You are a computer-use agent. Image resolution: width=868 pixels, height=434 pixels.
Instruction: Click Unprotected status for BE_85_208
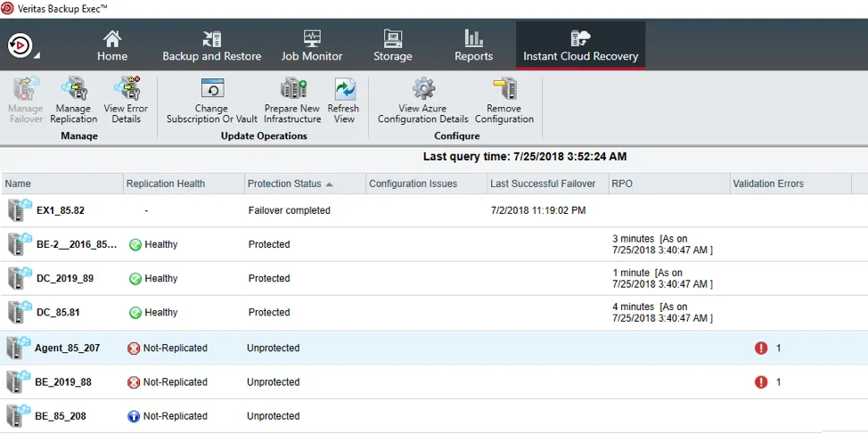click(x=273, y=416)
